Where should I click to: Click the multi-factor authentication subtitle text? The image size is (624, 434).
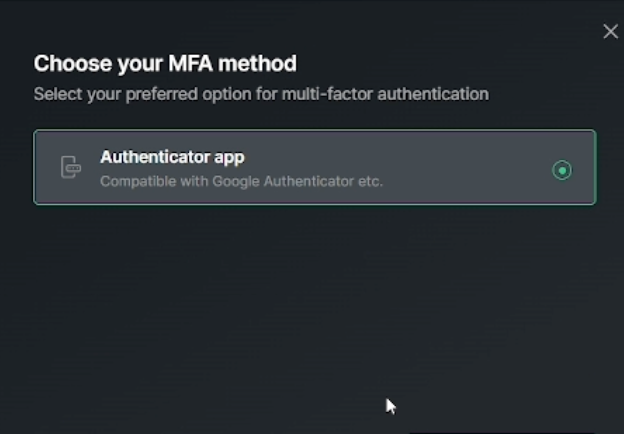(261, 95)
